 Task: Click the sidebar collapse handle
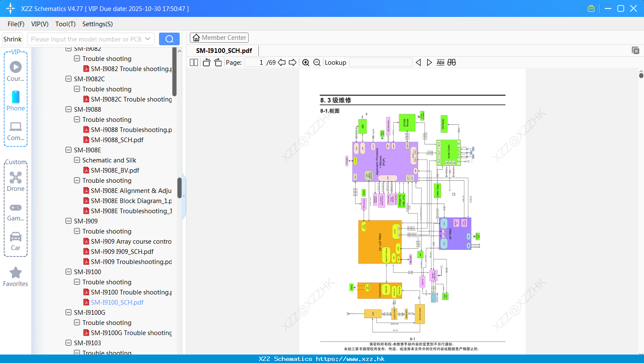pos(184,195)
